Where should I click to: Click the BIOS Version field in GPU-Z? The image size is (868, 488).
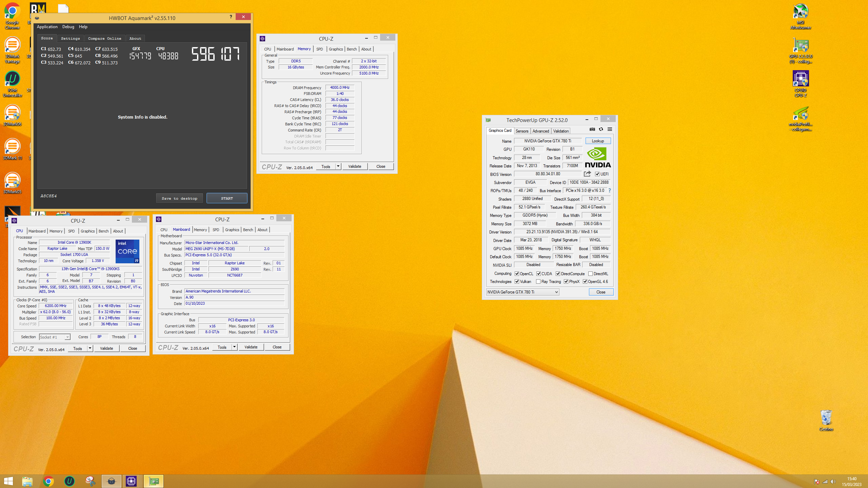(x=548, y=174)
